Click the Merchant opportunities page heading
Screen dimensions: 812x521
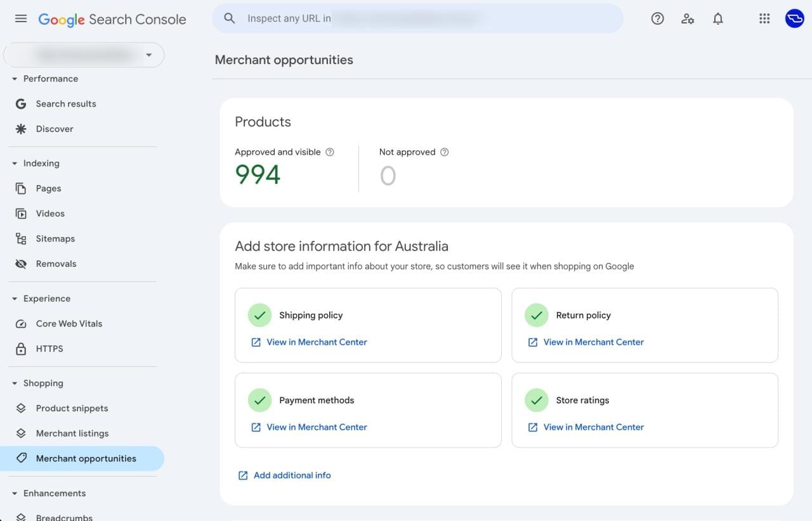pyautogui.click(x=284, y=60)
